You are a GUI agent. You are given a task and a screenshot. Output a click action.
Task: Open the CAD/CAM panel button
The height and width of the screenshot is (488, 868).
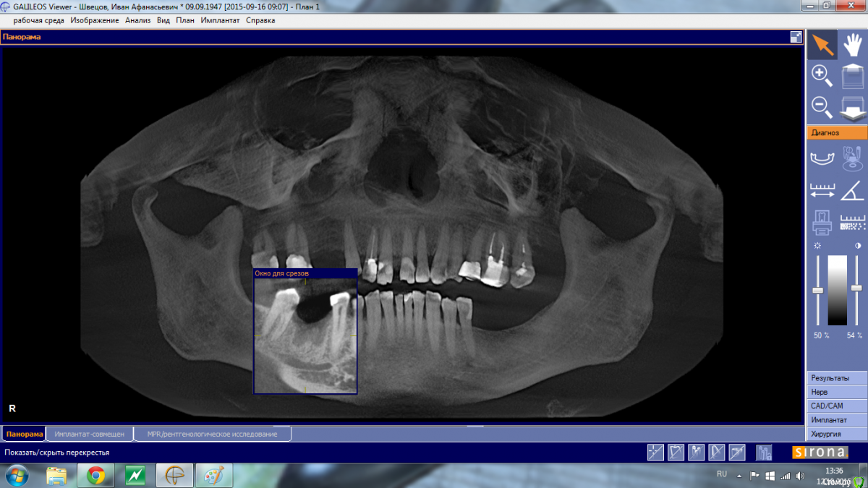click(x=837, y=406)
